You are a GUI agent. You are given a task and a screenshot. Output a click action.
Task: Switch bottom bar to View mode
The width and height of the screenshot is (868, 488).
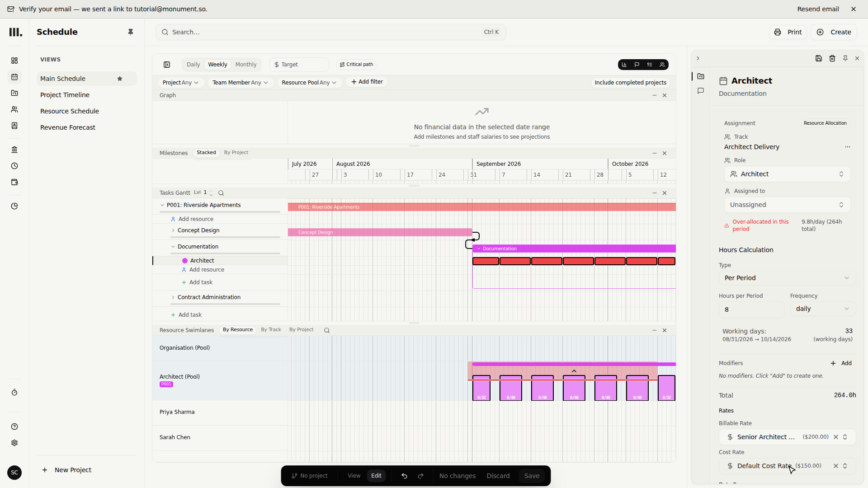[x=354, y=476]
